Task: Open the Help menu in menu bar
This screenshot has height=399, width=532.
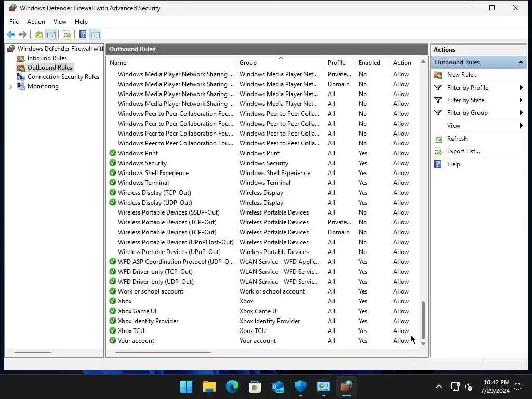Action: (81, 22)
